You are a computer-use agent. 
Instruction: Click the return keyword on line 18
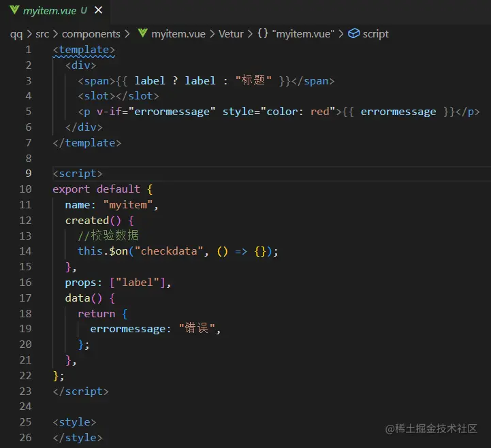(97, 314)
